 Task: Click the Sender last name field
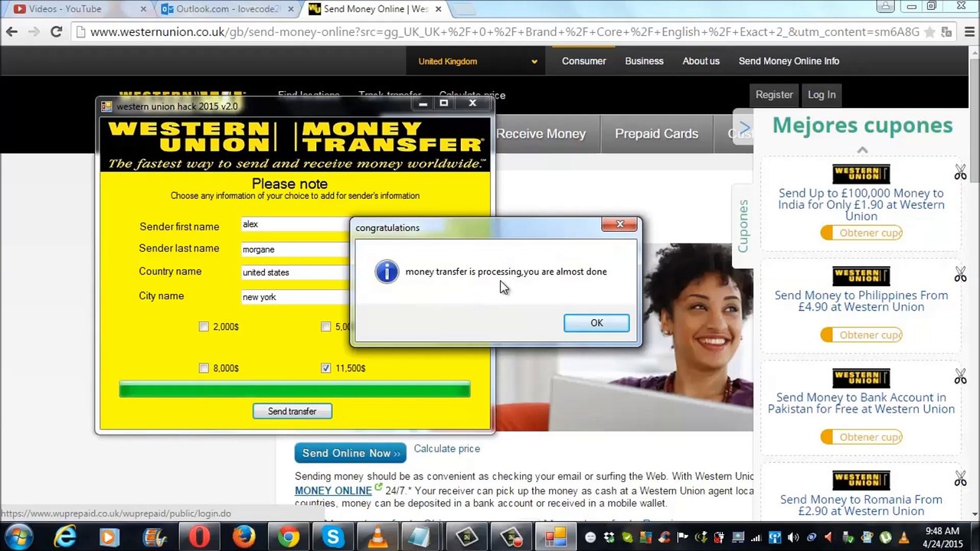point(295,249)
